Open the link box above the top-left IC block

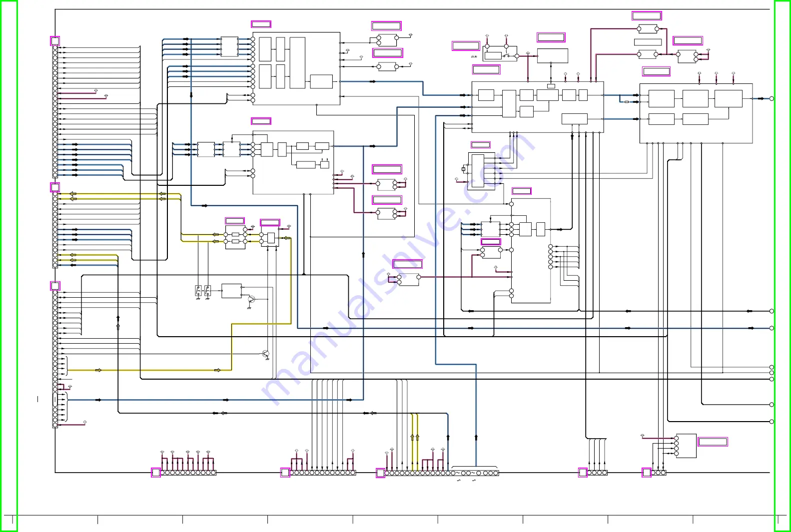[x=261, y=24]
